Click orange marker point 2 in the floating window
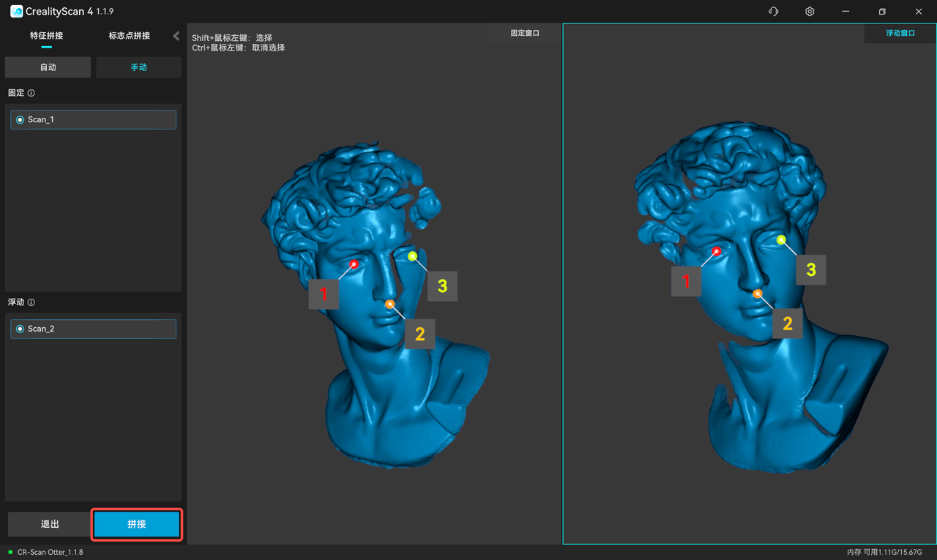Screen dimensions: 937x560 [758, 294]
